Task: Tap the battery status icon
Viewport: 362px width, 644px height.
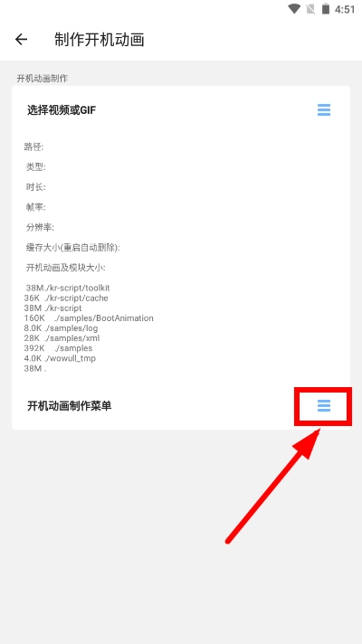Action: pyautogui.click(x=326, y=9)
